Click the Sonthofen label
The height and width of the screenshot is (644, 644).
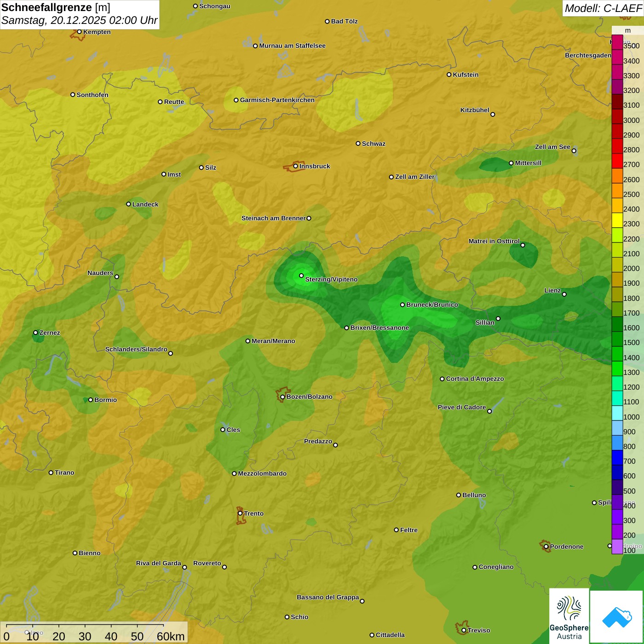92,95
